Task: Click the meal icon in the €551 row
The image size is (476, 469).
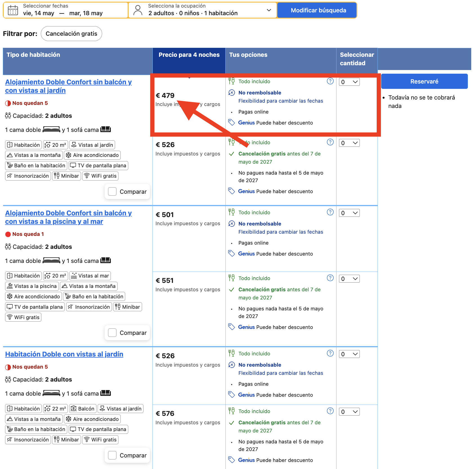Action: tap(232, 278)
